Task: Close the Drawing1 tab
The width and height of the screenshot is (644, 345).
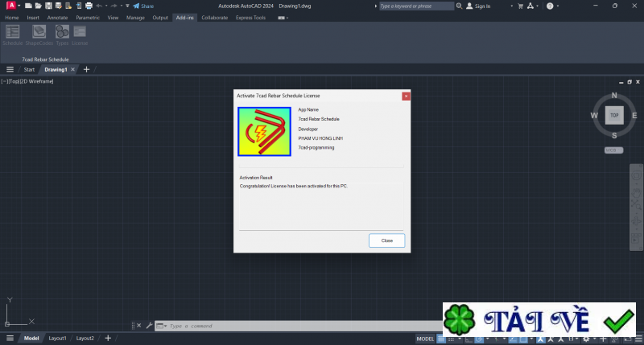Action: pos(72,69)
